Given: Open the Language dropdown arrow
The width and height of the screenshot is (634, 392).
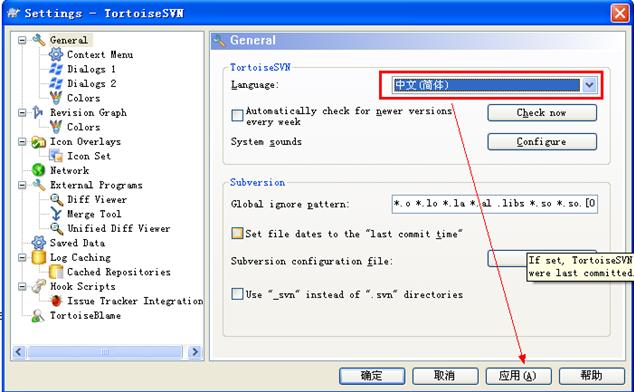Looking at the screenshot, I should (590, 85).
